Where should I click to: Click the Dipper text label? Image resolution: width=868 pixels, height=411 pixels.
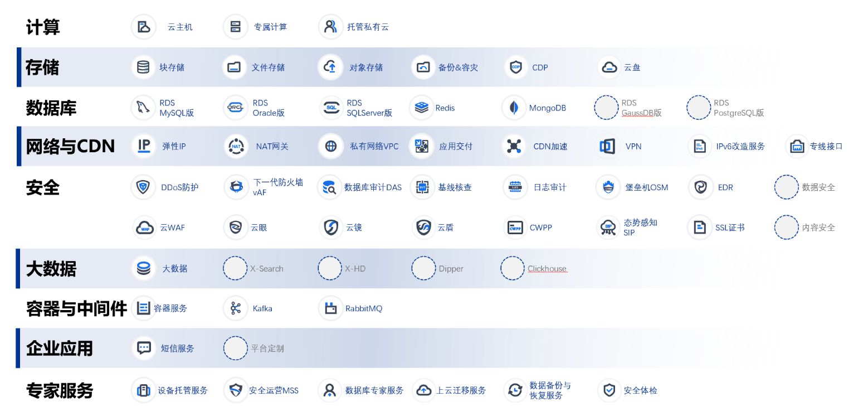(x=451, y=269)
